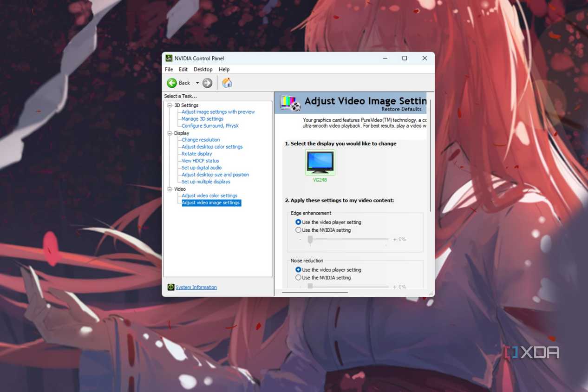Open 'Rotate display' task
Screen dimensions: 588x392
(x=197, y=154)
